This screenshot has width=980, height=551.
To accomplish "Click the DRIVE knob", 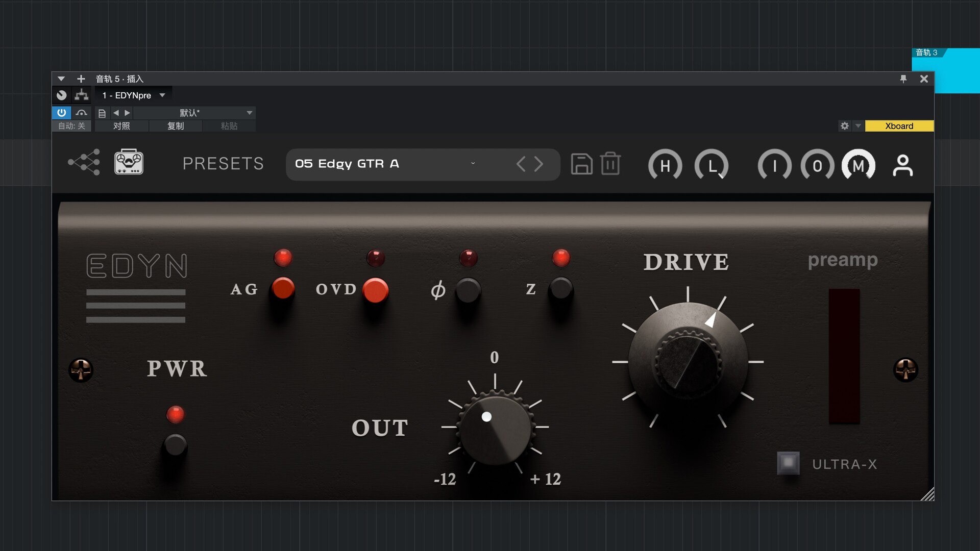I will coord(688,361).
